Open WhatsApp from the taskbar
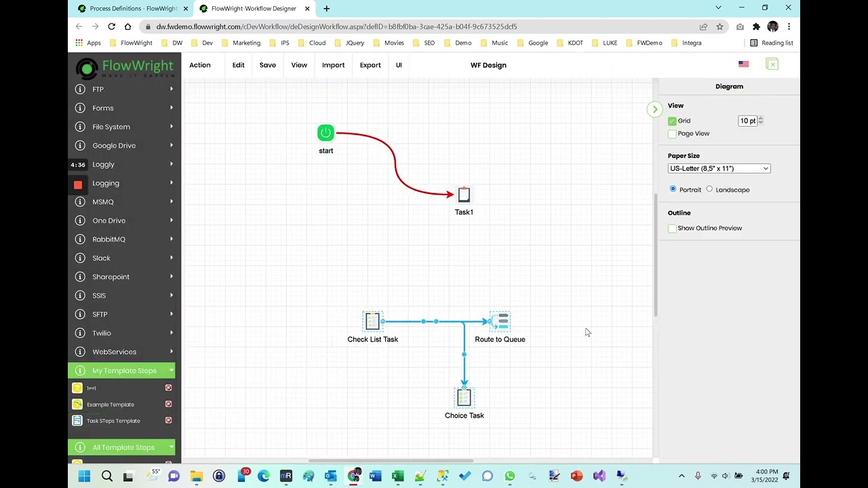Screen dimensions: 868x488 click(x=509, y=476)
